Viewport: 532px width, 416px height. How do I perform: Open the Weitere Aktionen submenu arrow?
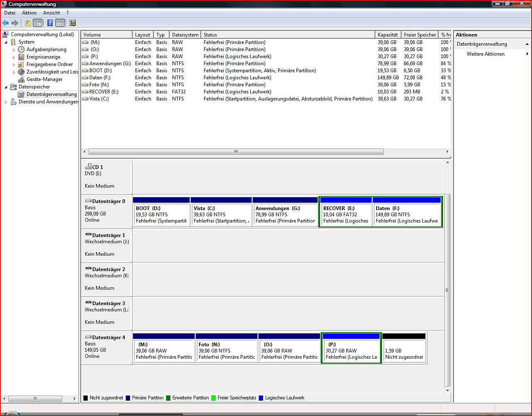point(527,54)
